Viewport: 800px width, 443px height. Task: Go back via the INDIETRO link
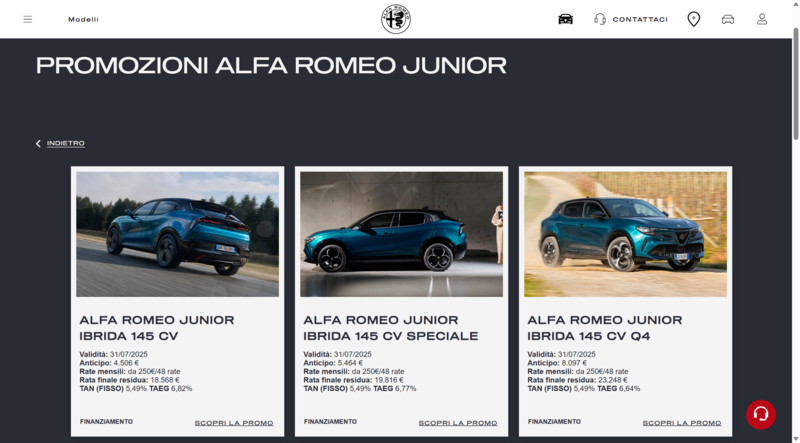[x=66, y=143]
